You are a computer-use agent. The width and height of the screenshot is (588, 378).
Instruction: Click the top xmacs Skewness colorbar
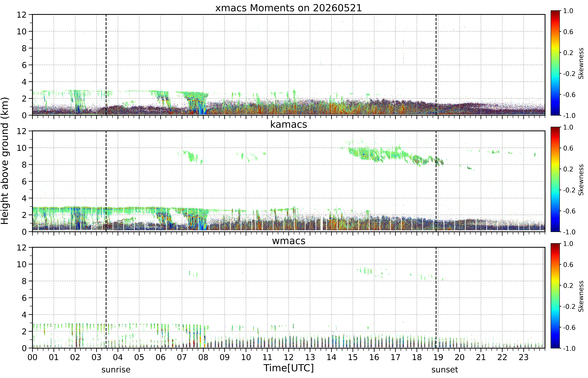tap(555, 63)
